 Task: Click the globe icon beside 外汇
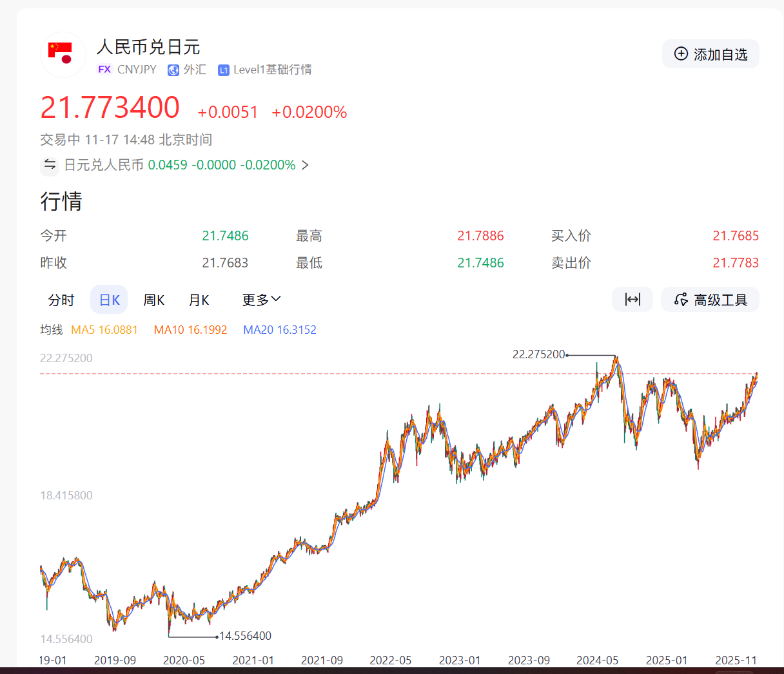point(173,70)
